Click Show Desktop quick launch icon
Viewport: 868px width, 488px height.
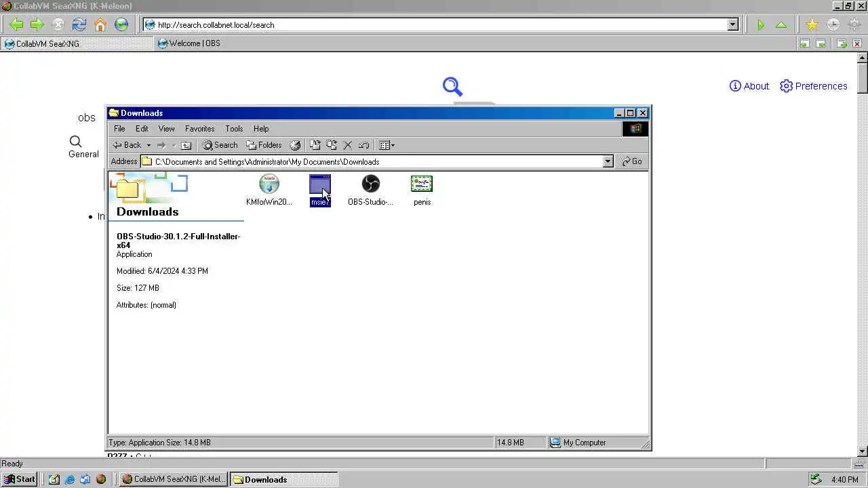54,479
